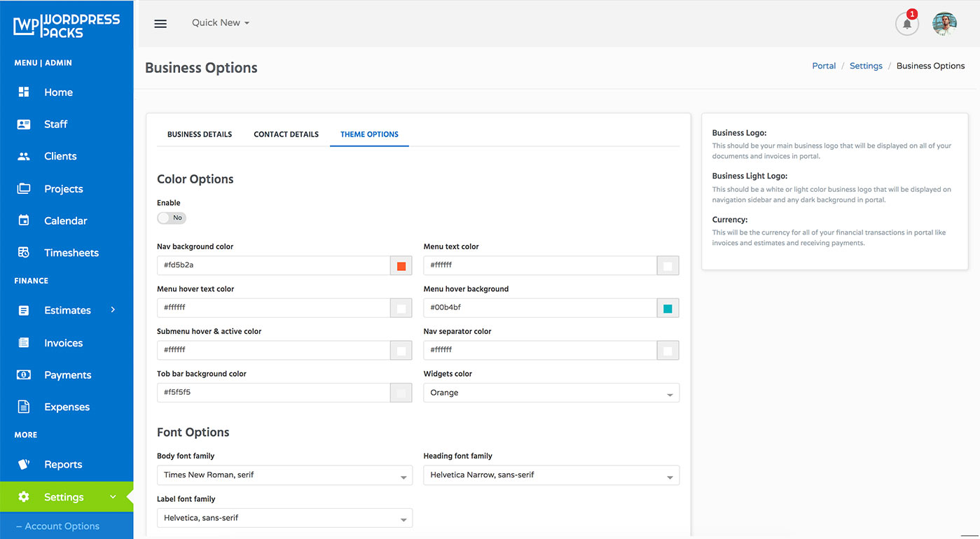Click the Portal breadcrumb link
The image size is (980, 539).
tap(824, 66)
